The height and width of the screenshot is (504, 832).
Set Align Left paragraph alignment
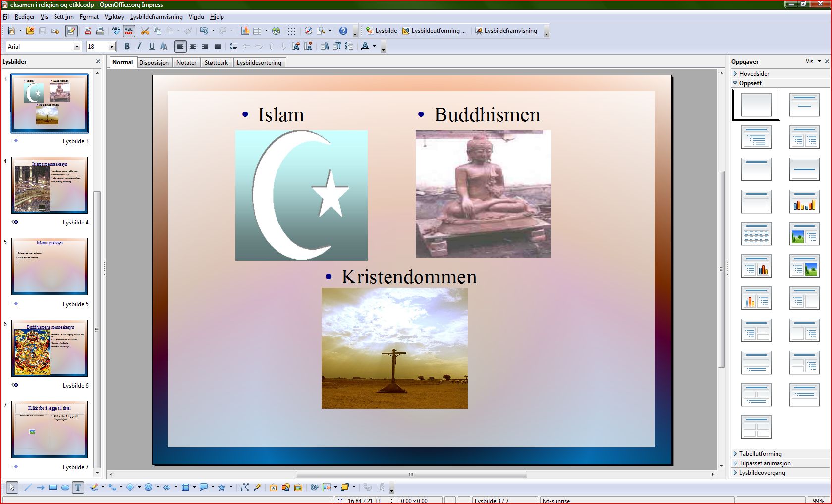[180, 46]
